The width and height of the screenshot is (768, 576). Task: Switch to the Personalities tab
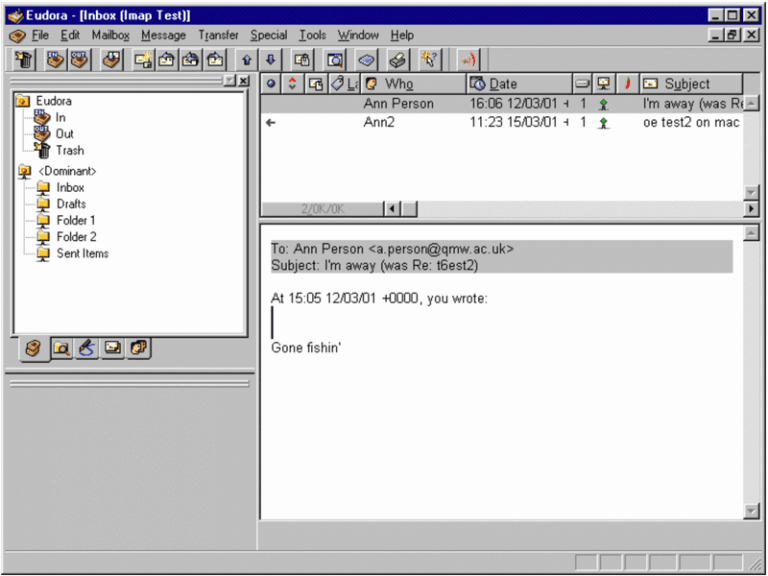point(139,348)
